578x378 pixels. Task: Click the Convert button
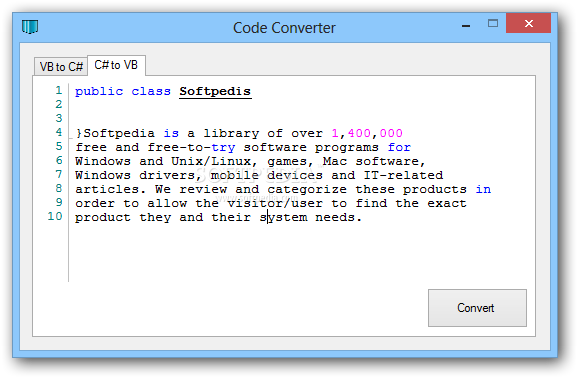(x=477, y=308)
